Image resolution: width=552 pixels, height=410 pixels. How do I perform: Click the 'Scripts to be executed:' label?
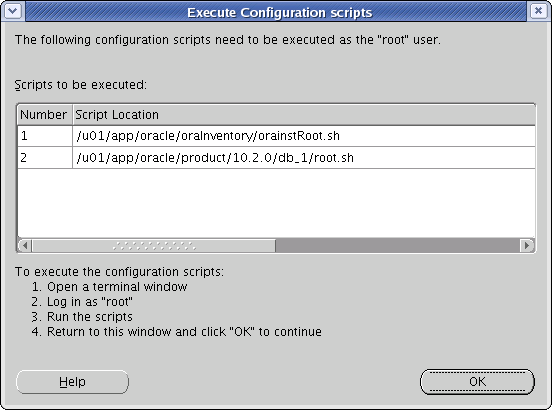click(81, 85)
